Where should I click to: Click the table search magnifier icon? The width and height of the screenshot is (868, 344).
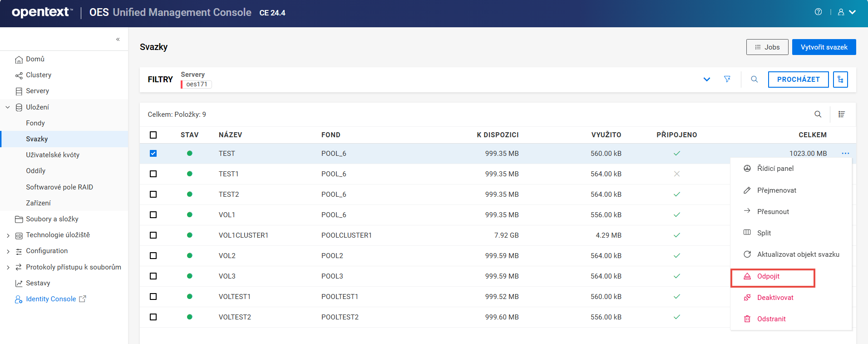[x=818, y=115]
